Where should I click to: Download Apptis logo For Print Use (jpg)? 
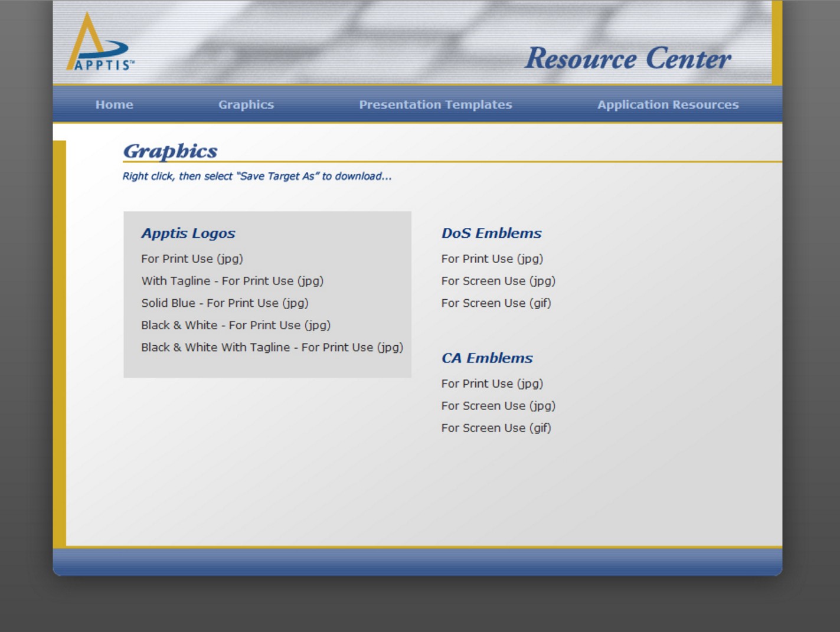pyautogui.click(x=191, y=258)
